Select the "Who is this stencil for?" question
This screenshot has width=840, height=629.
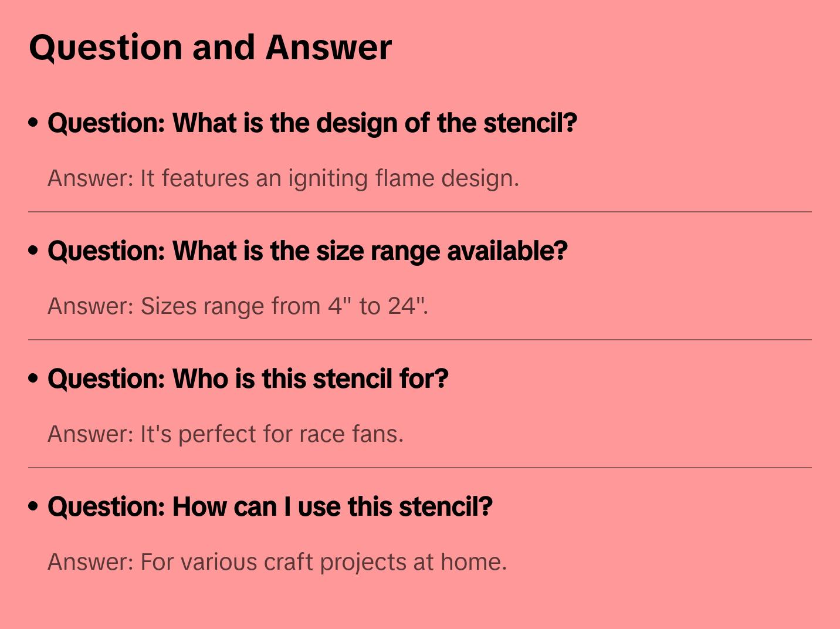[x=248, y=379]
